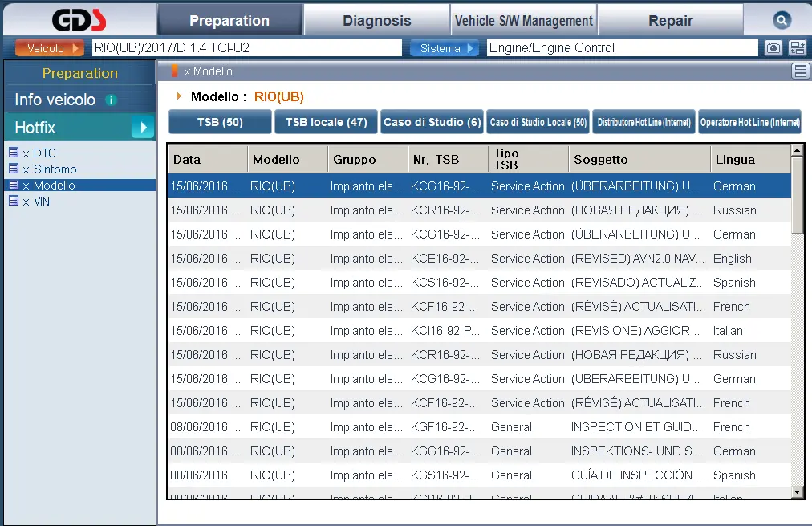Open the search magnifier icon
812x526 pixels.
tap(782, 20)
